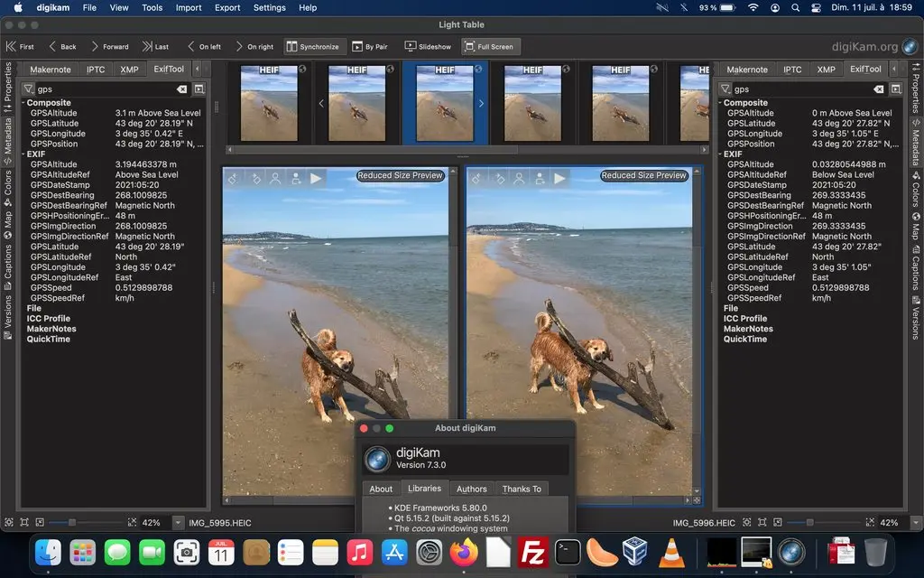The width and height of the screenshot is (924, 578).
Task: Expand MakerNotes in the right metadata panel
Action: (747, 328)
